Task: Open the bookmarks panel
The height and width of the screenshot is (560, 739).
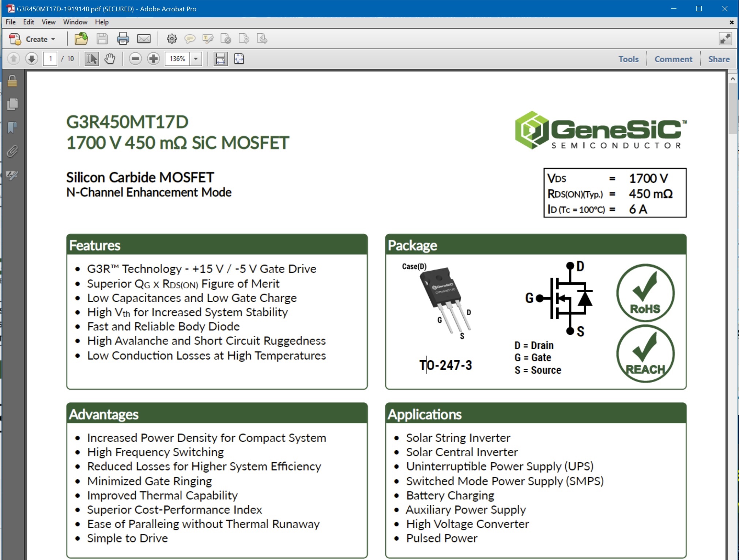Action: (12, 128)
